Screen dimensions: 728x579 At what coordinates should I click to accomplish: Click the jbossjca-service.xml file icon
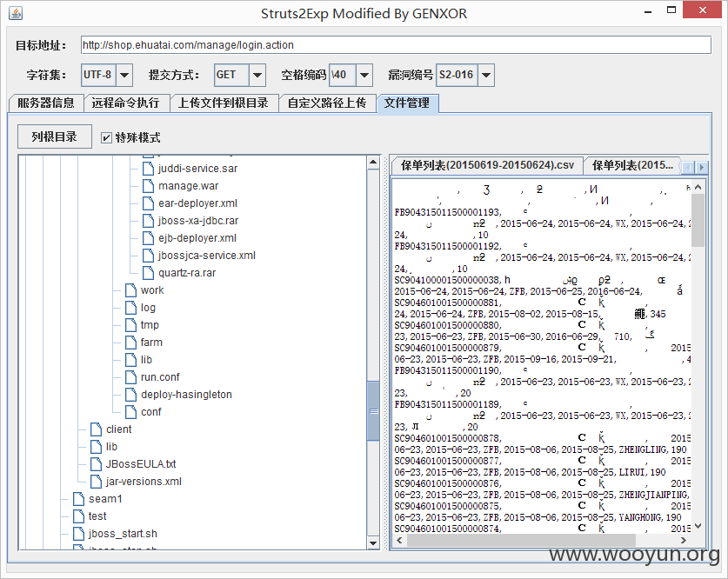tap(148, 256)
